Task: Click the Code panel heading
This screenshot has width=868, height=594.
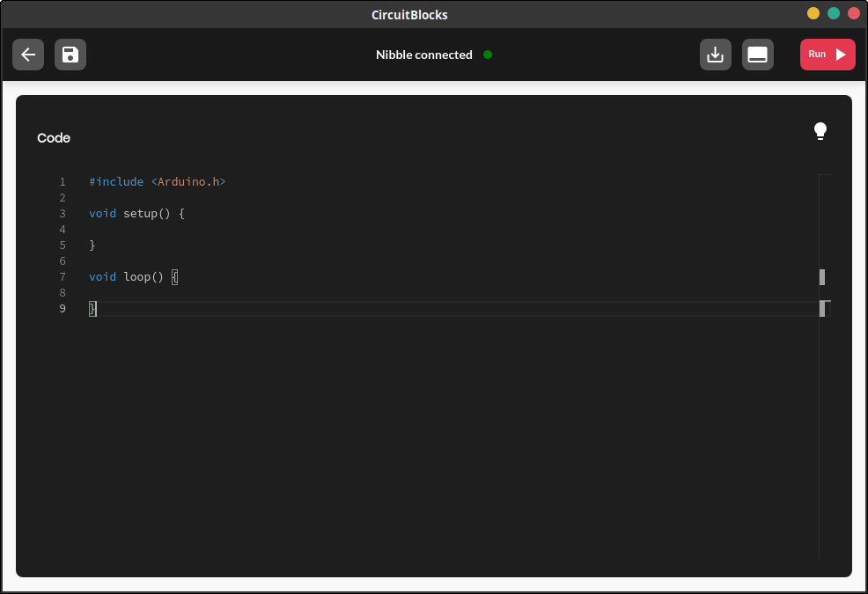Action: coord(54,138)
